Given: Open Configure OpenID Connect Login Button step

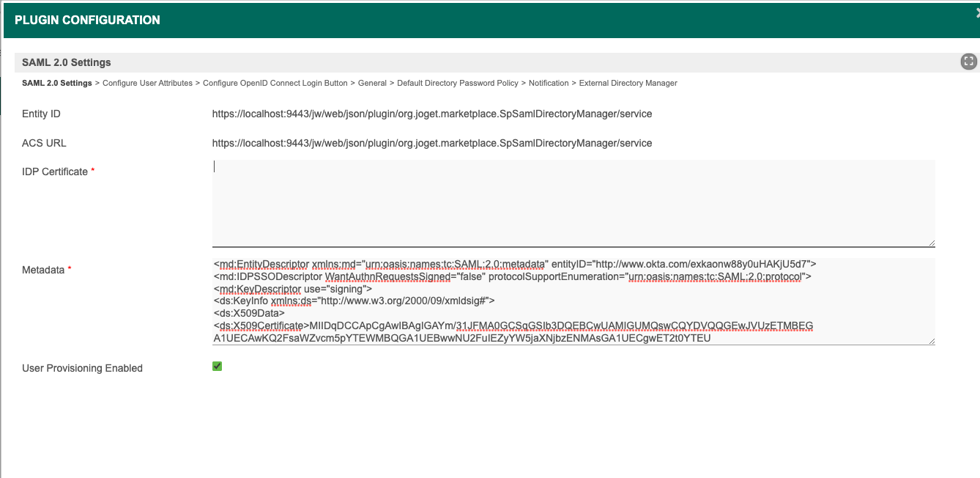Looking at the screenshot, I should pos(275,83).
